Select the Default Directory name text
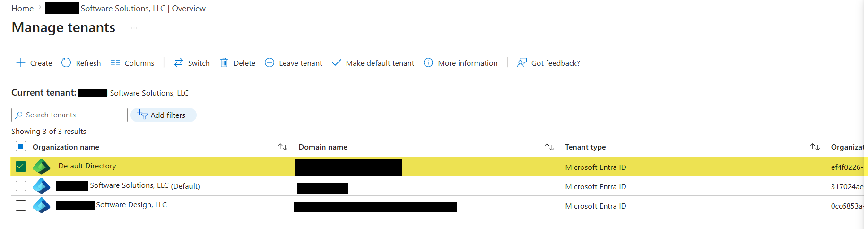The width and height of the screenshot is (868, 229). 87,166
